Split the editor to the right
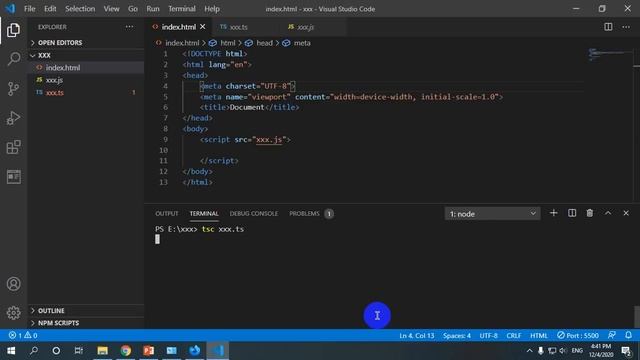Image resolution: width=640 pixels, height=360 pixels. [608, 27]
